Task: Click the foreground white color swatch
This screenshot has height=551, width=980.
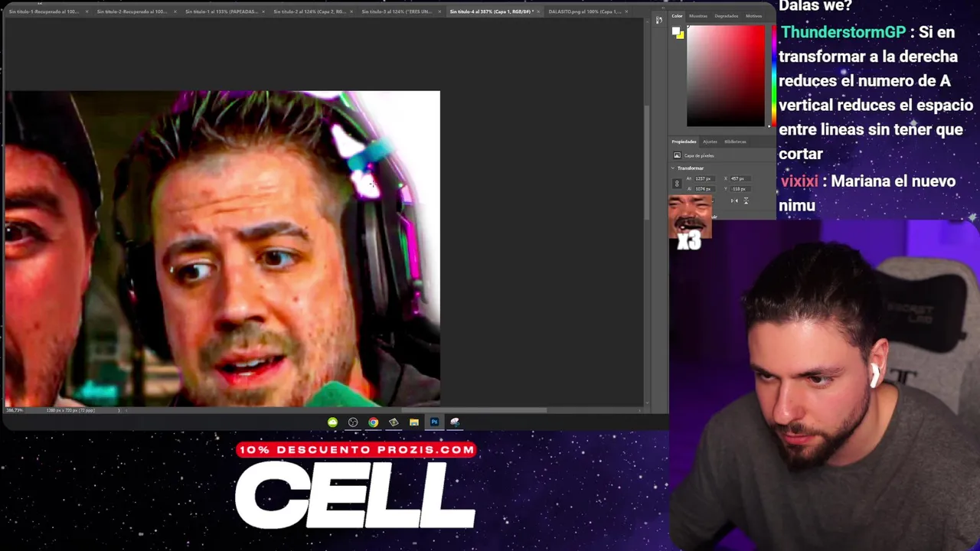Action: 676,31
